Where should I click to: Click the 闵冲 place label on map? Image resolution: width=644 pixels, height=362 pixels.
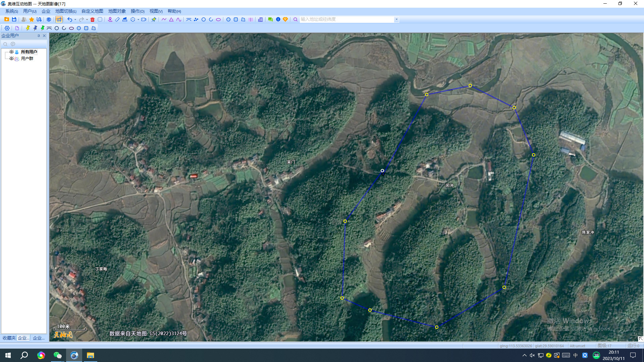tap(449, 185)
